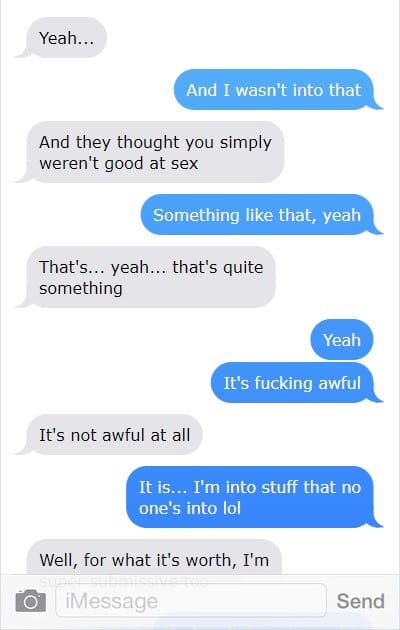This screenshot has width=400, height=630.
Task: Tap the short blue 'Yeah' bubble
Action: point(342,340)
